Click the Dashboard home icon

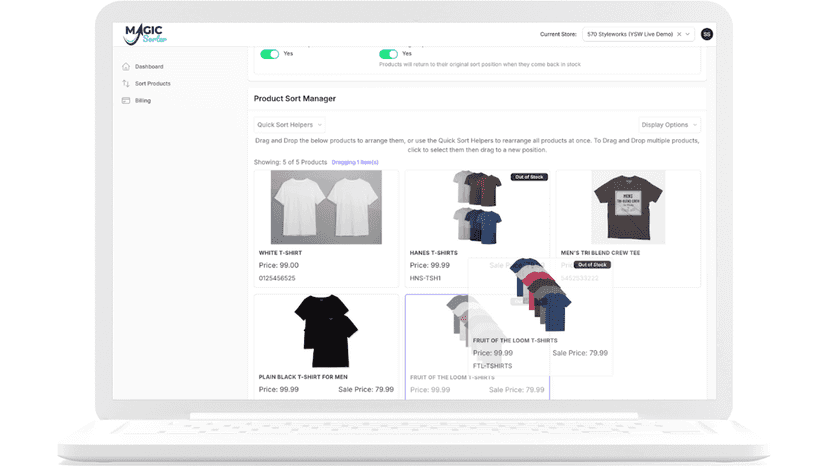(x=126, y=67)
